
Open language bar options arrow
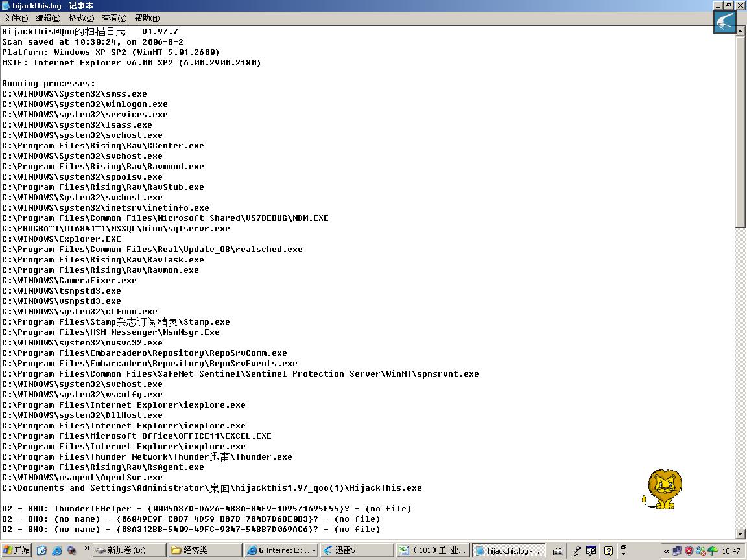point(623,554)
